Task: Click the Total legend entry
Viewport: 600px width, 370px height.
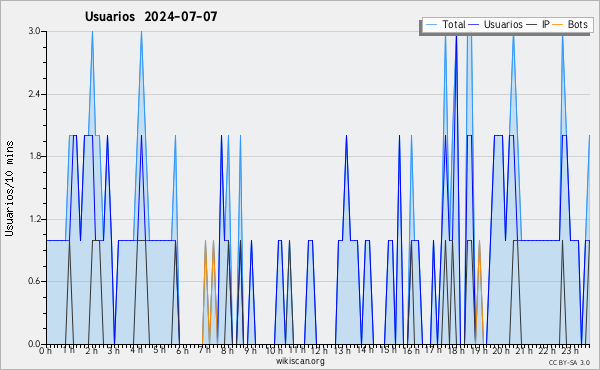Action: 446,24
